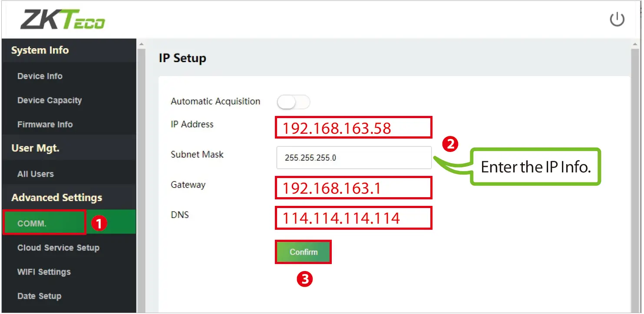The width and height of the screenshot is (644, 314).
Task: Collapse the User Mgt. section
Action: (35, 149)
